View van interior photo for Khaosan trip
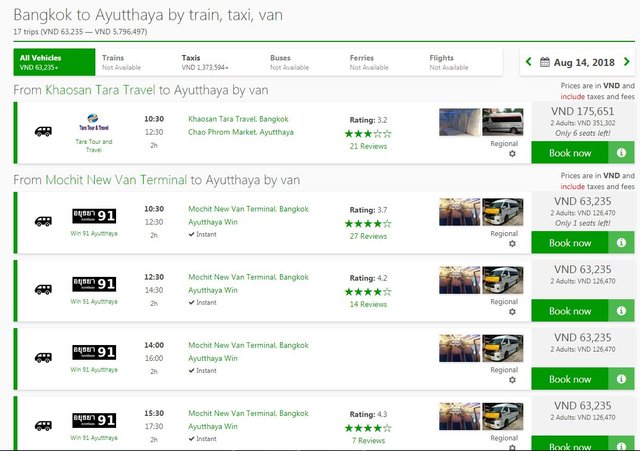This screenshot has width=640, height=451. click(x=460, y=122)
